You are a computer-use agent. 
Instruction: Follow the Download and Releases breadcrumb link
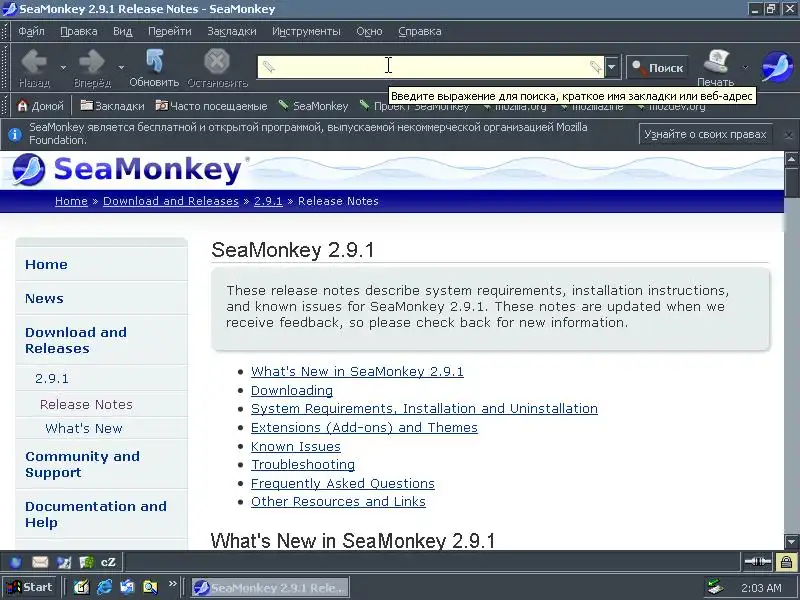[x=171, y=201]
